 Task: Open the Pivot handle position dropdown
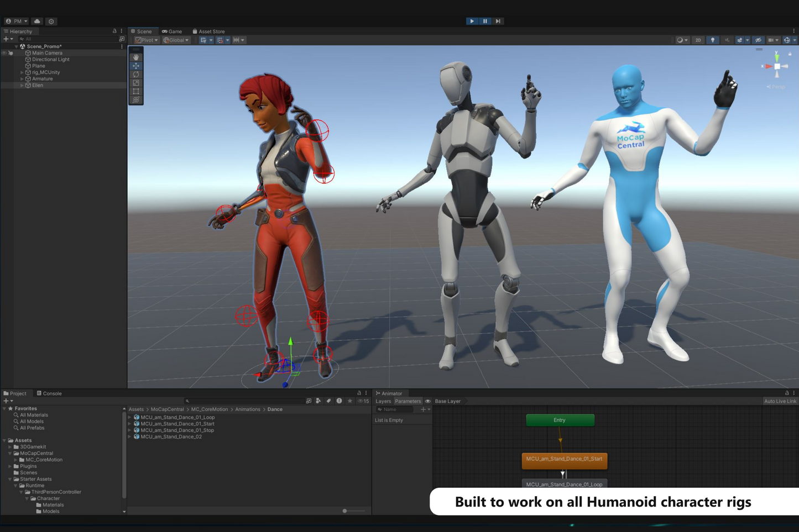147,40
